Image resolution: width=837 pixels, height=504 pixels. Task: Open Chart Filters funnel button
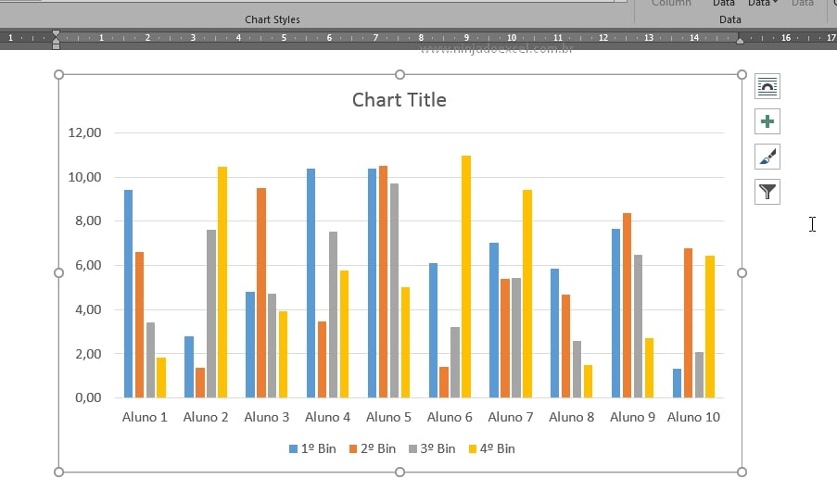[x=767, y=192]
